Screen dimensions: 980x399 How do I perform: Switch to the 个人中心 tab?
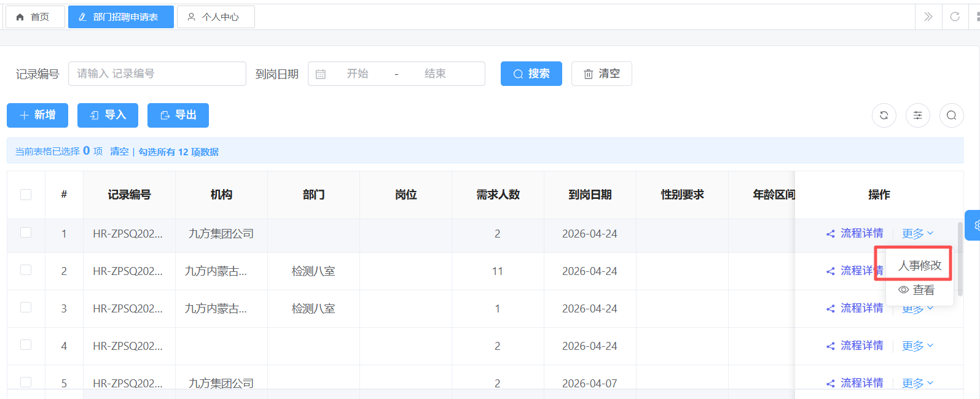(x=216, y=17)
